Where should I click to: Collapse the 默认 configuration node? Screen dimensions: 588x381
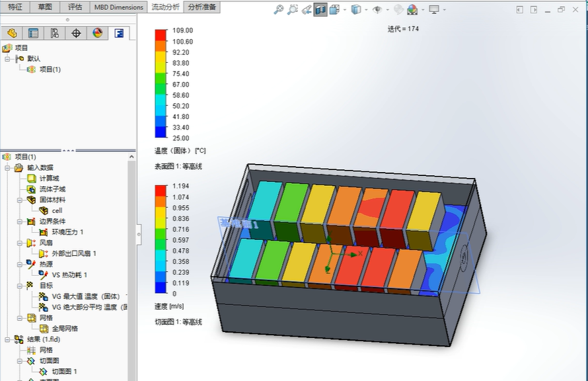pos(7,59)
